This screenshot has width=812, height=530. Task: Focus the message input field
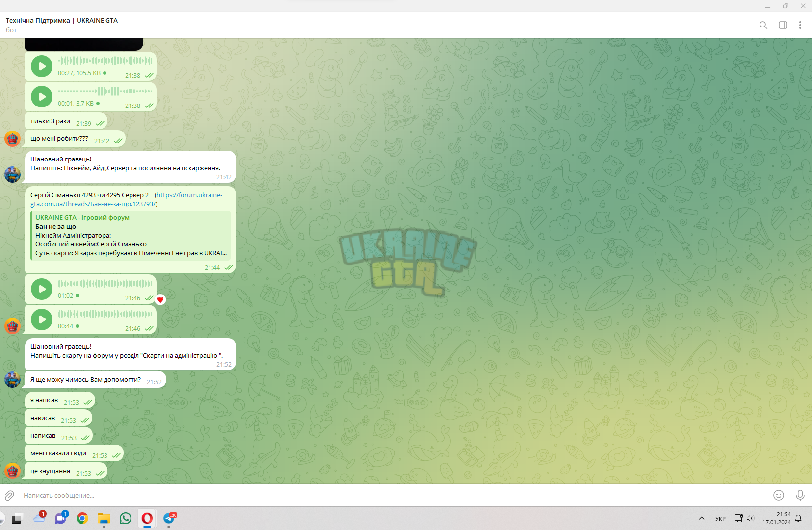tap(393, 496)
